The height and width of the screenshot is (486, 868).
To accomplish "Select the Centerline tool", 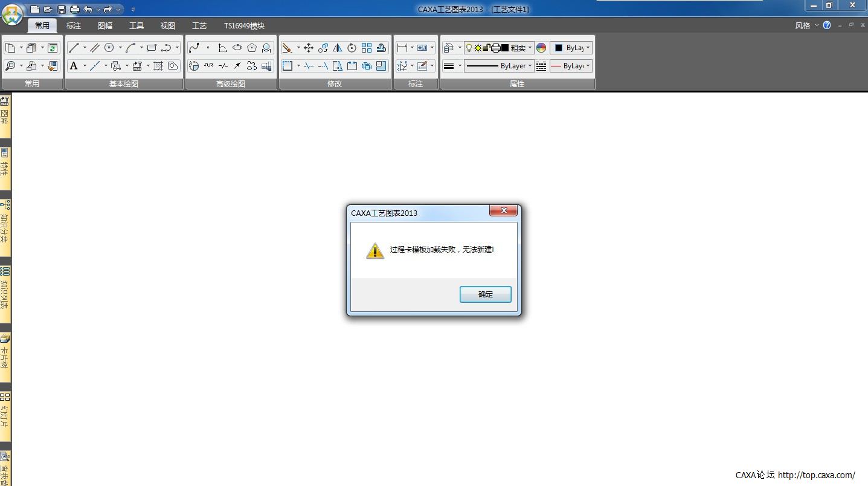I will tap(95, 66).
